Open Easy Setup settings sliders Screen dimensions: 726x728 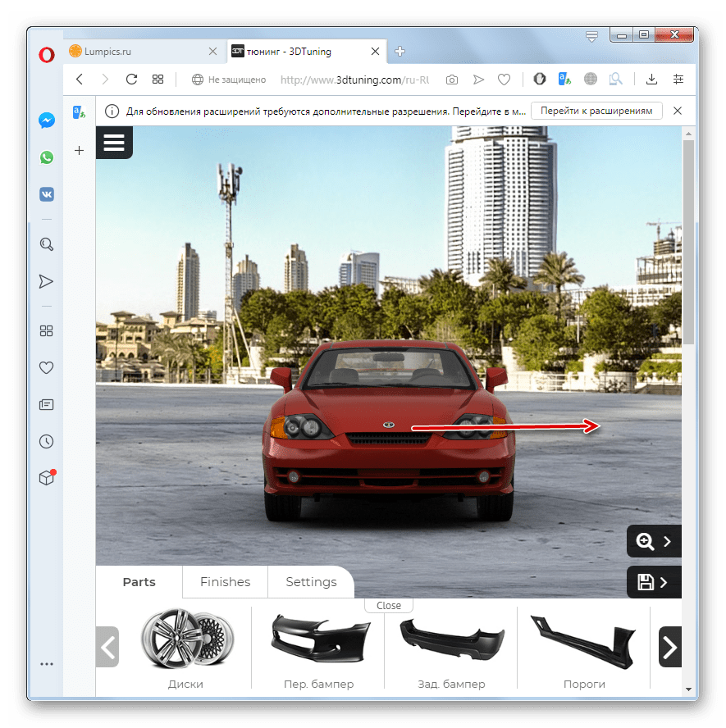[x=678, y=80]
